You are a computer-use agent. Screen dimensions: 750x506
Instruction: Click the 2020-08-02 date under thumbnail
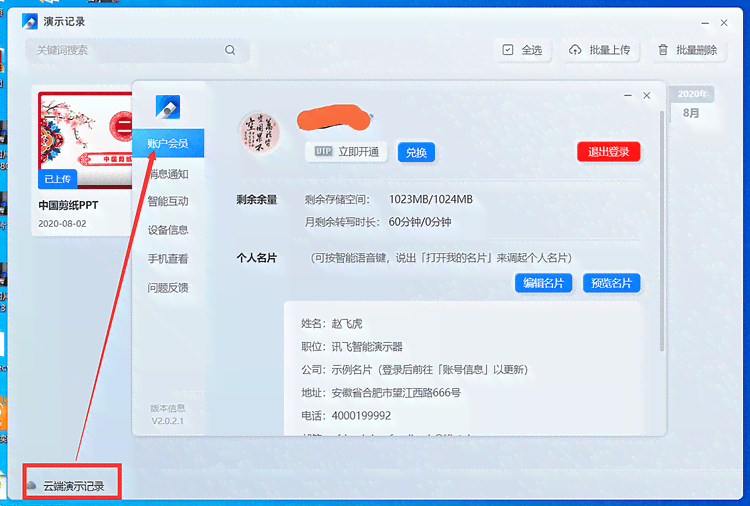coord(62,224)
